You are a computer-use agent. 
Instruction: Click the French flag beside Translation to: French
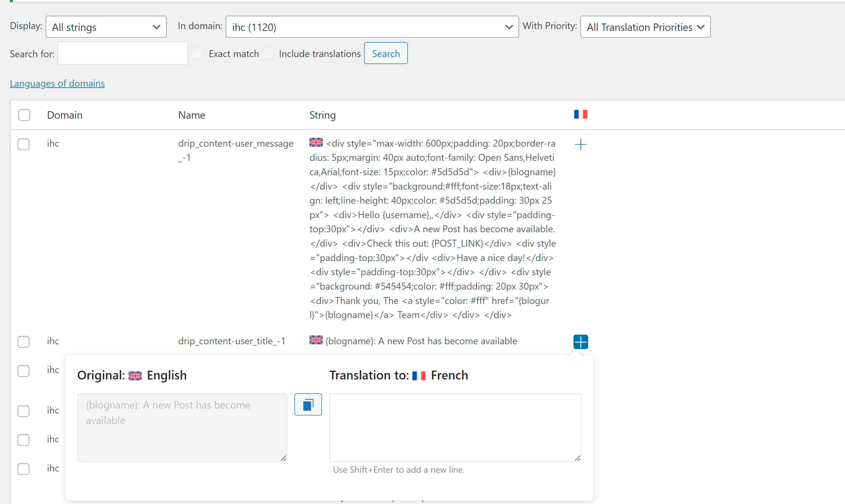tap(419, 376)
